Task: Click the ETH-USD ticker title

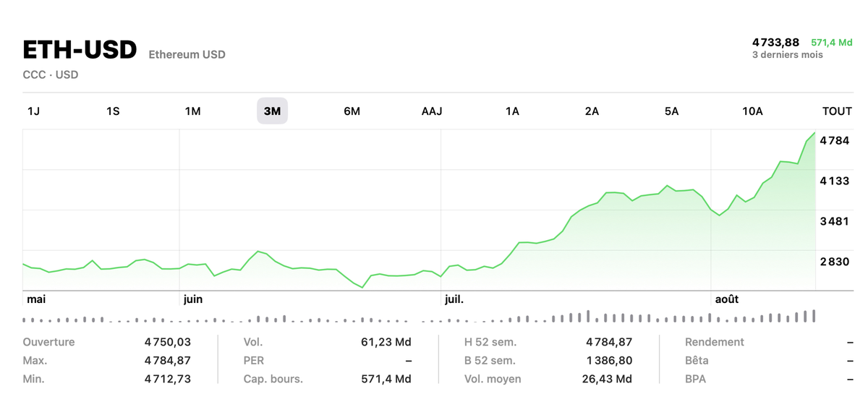Action: pyautogui.click(x=80, y=50)
